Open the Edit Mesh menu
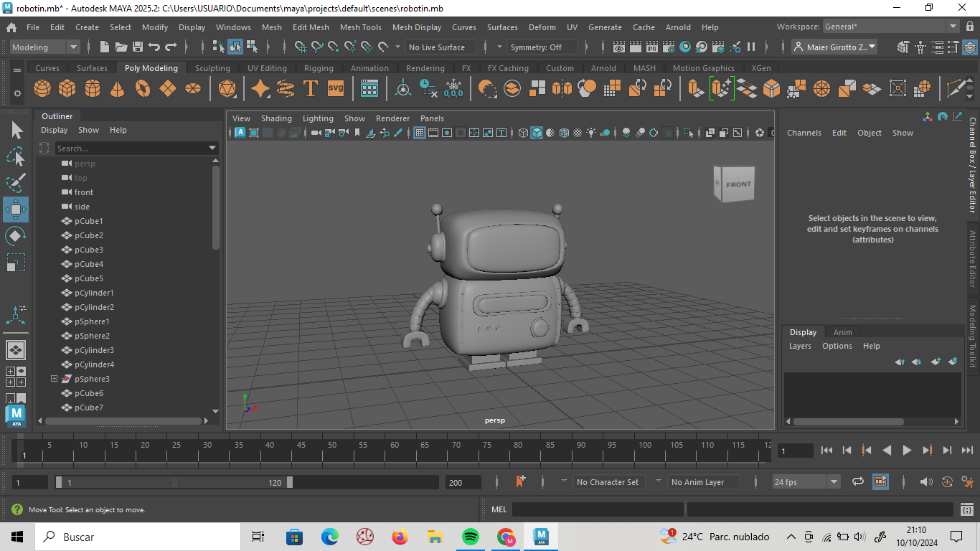980x551 pixels. click(311, 27)
